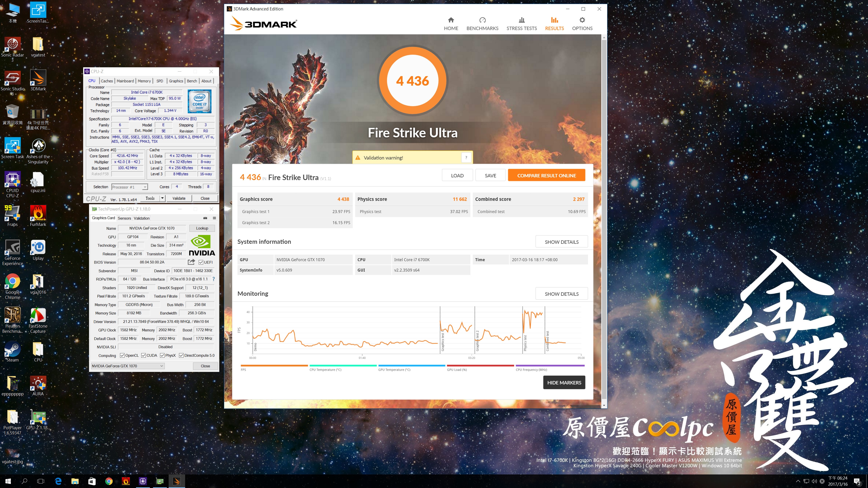The image size is (868, 488).
Task: Click the GPU-Z screenshot camera icon
Action: (x=205, y=218)
